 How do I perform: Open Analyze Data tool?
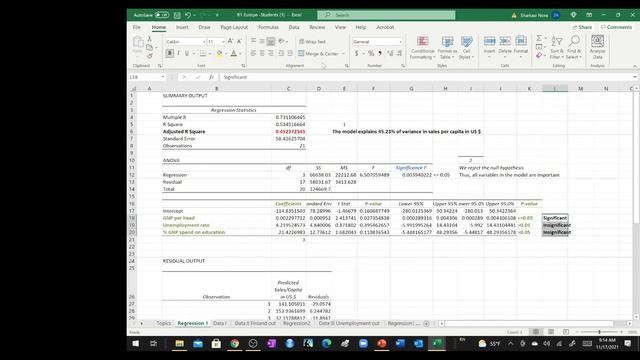pyautogui.click(x=598, y=47)
